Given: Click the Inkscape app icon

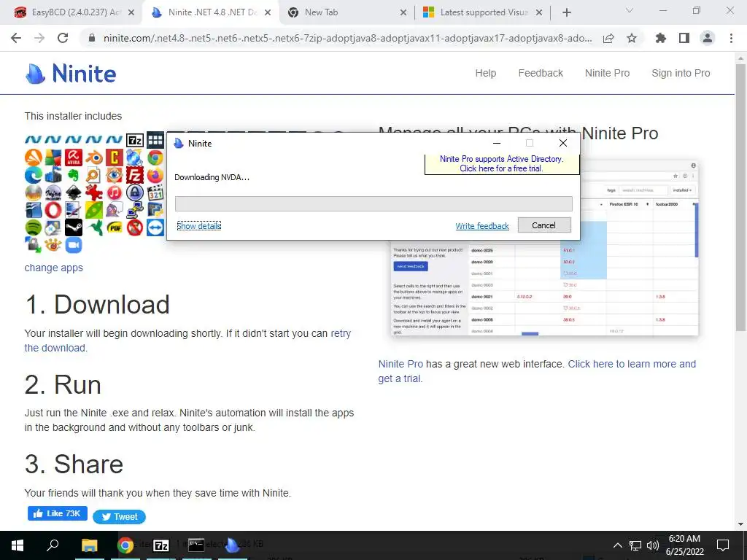Looking at the screenshot, I should (x=74, y=192).
